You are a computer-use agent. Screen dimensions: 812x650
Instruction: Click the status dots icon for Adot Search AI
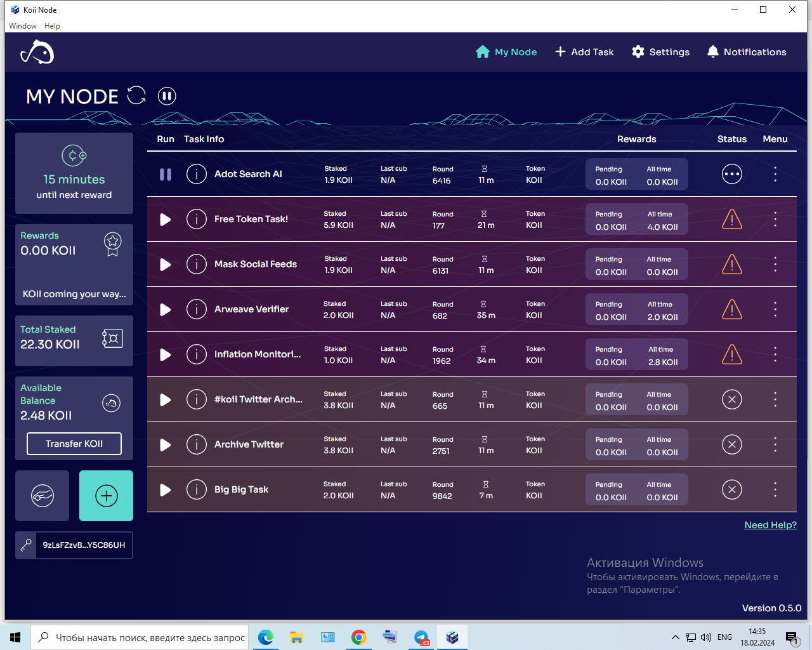732,174
